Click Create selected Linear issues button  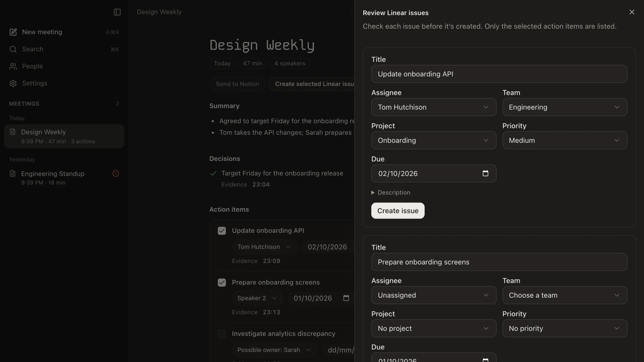[x=312, y=84]
